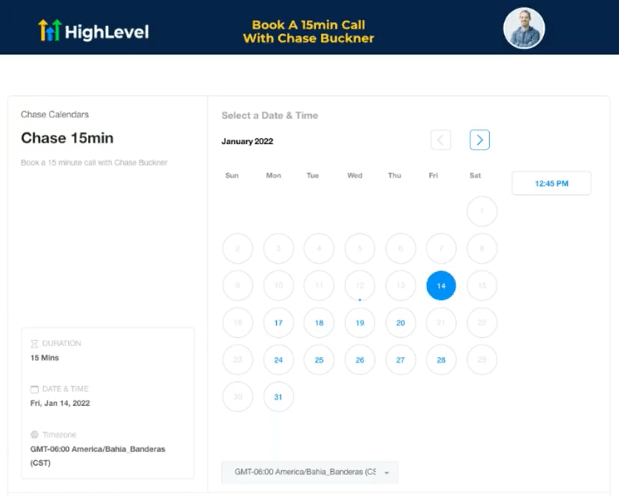619x497 pixels.
Task: Select January 14 on the calendar
Action: [441, 285]
